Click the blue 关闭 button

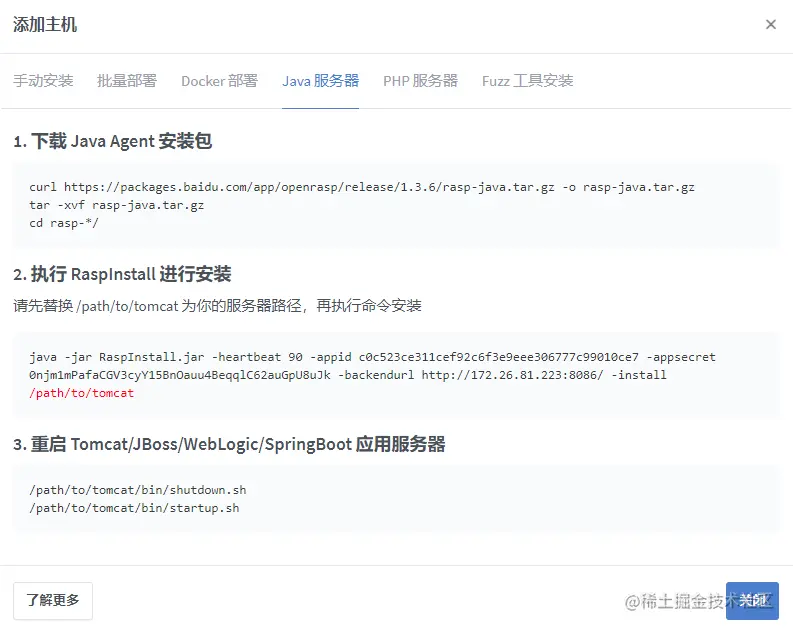pyautogui.click(x=752, y=601)
